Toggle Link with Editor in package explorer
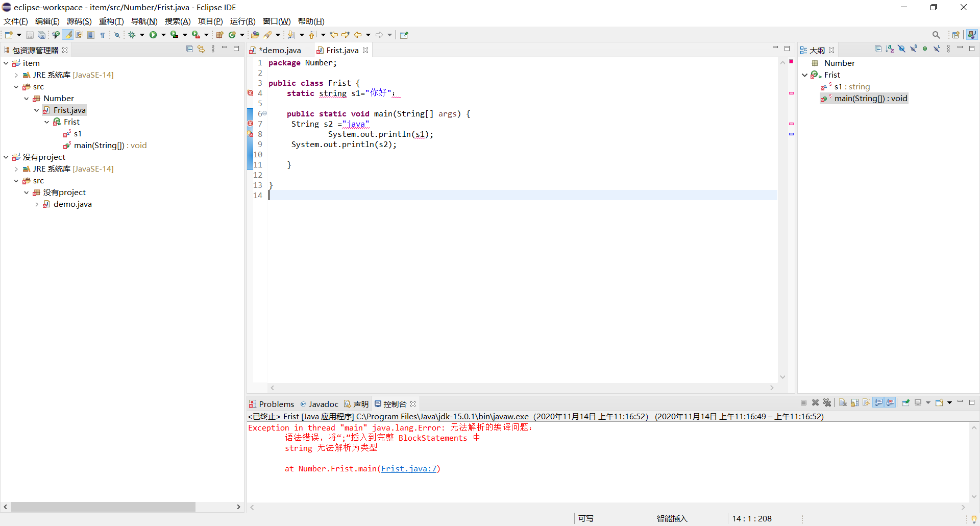The image size is (980, 526). tap(201, 49)
